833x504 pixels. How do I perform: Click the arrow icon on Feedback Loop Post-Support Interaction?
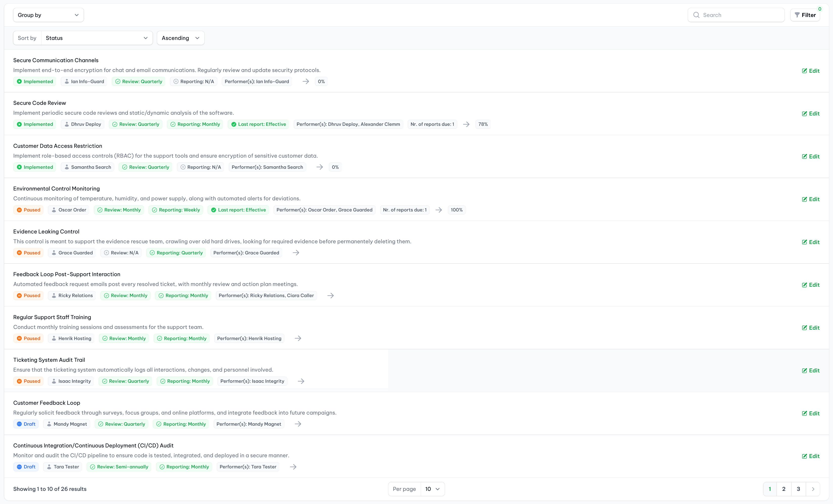[x=330, y=295]
